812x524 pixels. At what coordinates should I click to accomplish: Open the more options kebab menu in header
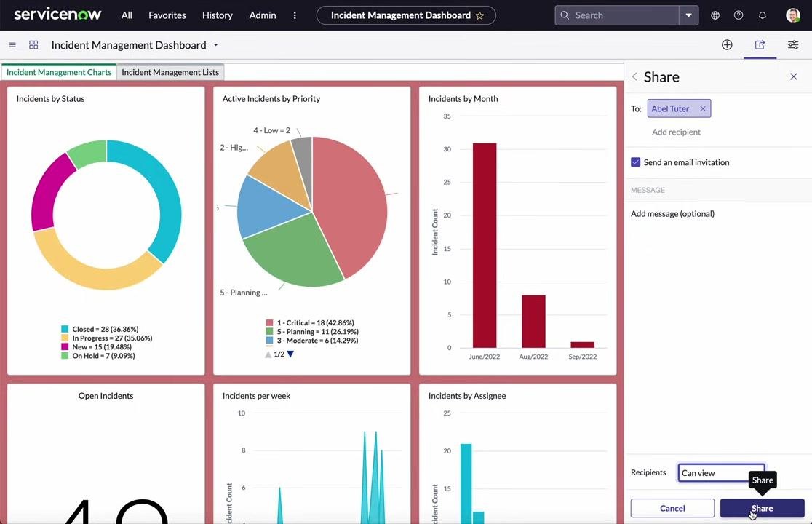pos(295,15)
